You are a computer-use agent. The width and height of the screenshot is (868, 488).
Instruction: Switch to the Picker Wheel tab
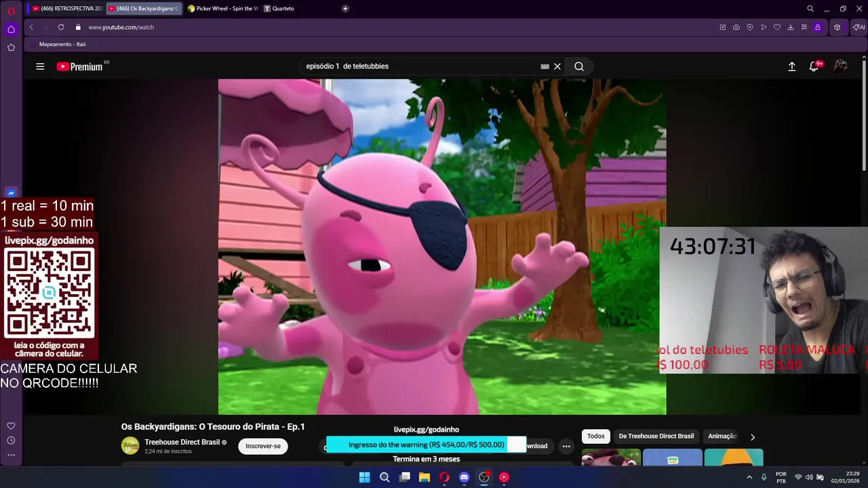[222, 9]
